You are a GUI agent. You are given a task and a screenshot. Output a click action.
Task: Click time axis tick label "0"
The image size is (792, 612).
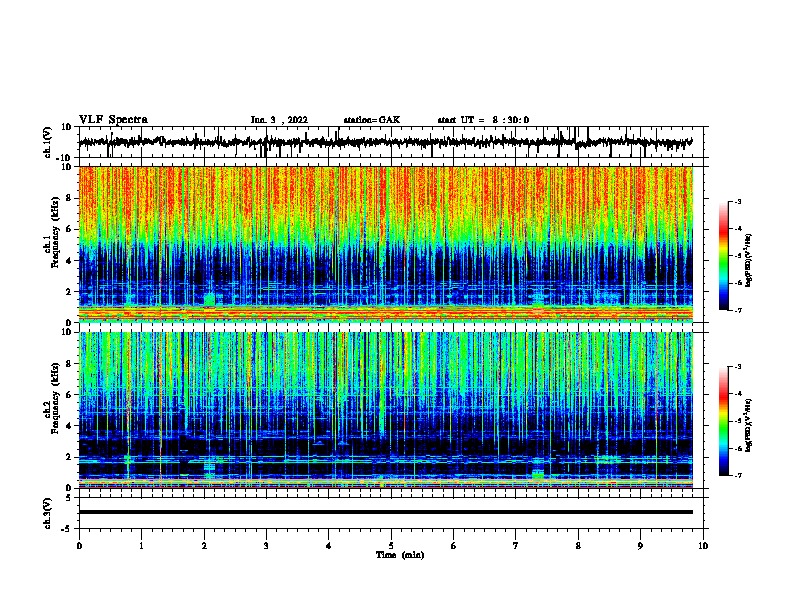click(x=79, y=546)
